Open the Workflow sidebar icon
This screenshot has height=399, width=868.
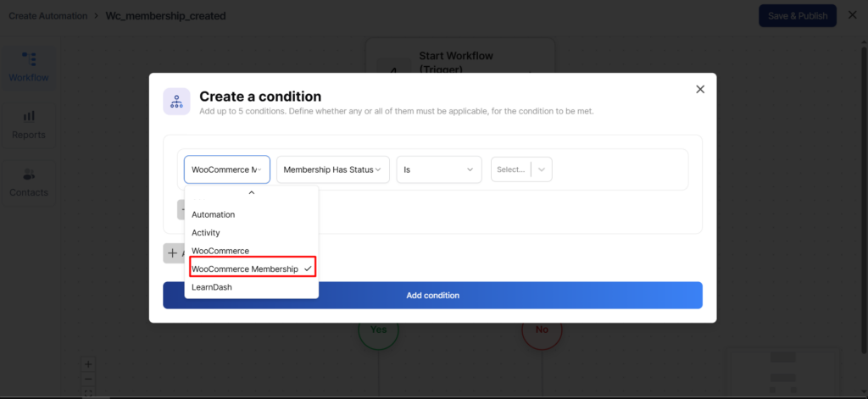click(29, 67)
